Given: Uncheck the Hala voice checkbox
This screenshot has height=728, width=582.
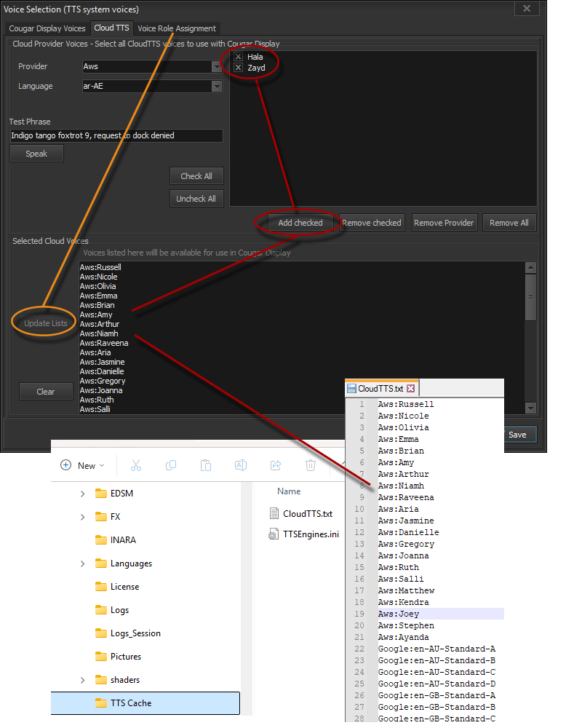Looking at the screenshot, I should point(238,57).
